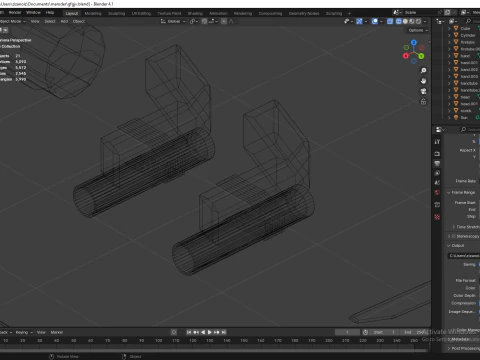Click the current frame number field
The width and height of the screenshot is (480, 360).
tap(347, 332)
